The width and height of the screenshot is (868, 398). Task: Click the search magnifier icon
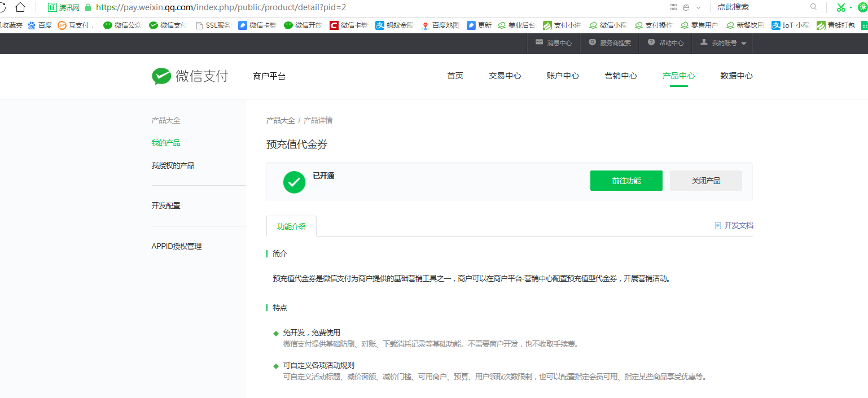coord(813,7)
